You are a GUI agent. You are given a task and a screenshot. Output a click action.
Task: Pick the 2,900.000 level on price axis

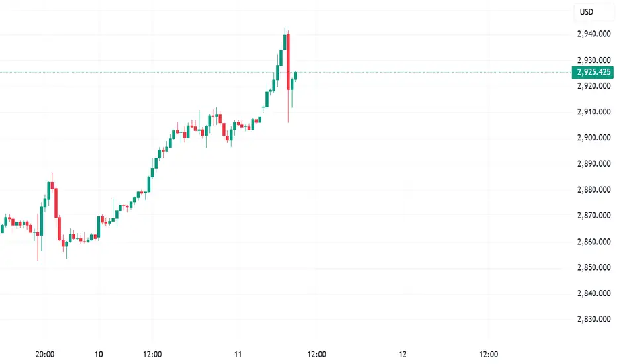(594, 138)
